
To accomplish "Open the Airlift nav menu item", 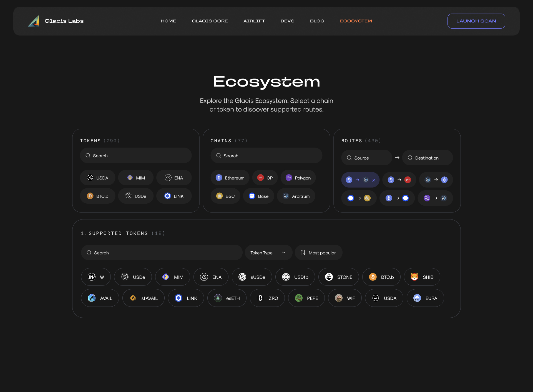I will click(x=254, y=21).
